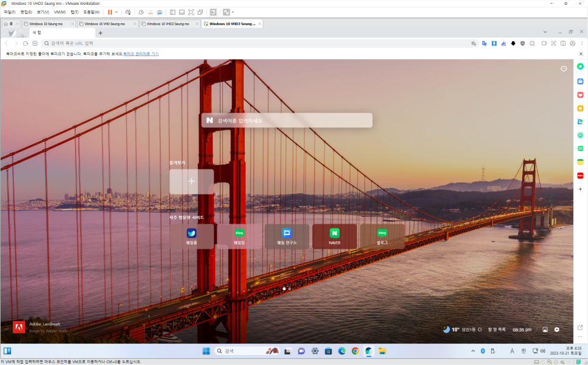This screenshot has height=365, width=588.
Task: Click the stretch guest display icon
Action: (226, 12)
